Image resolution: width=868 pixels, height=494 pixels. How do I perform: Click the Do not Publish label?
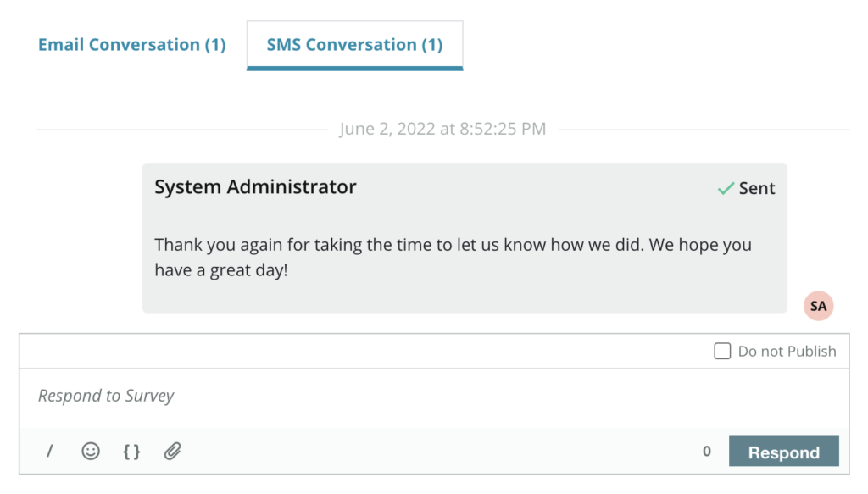787,351
